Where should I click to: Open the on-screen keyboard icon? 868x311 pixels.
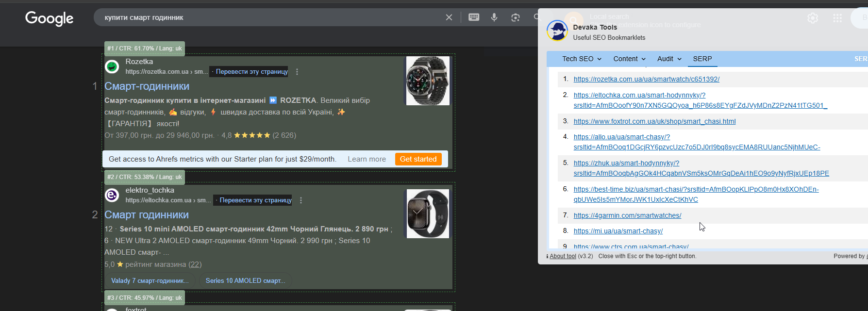(x=474, y=17)
